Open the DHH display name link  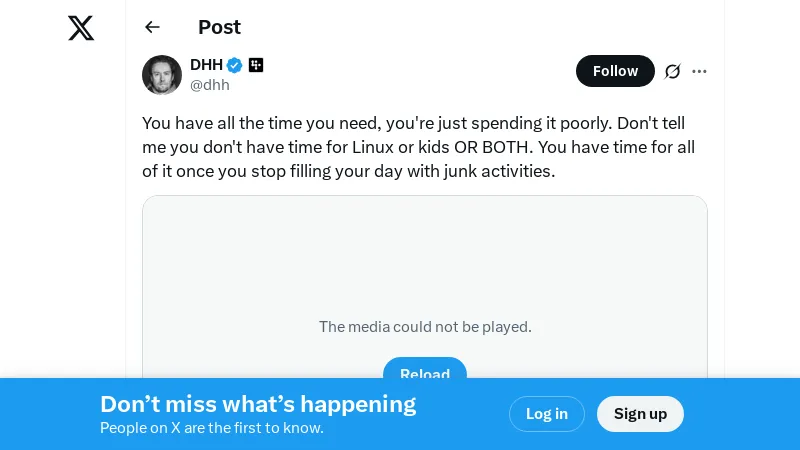coord(206,65)
